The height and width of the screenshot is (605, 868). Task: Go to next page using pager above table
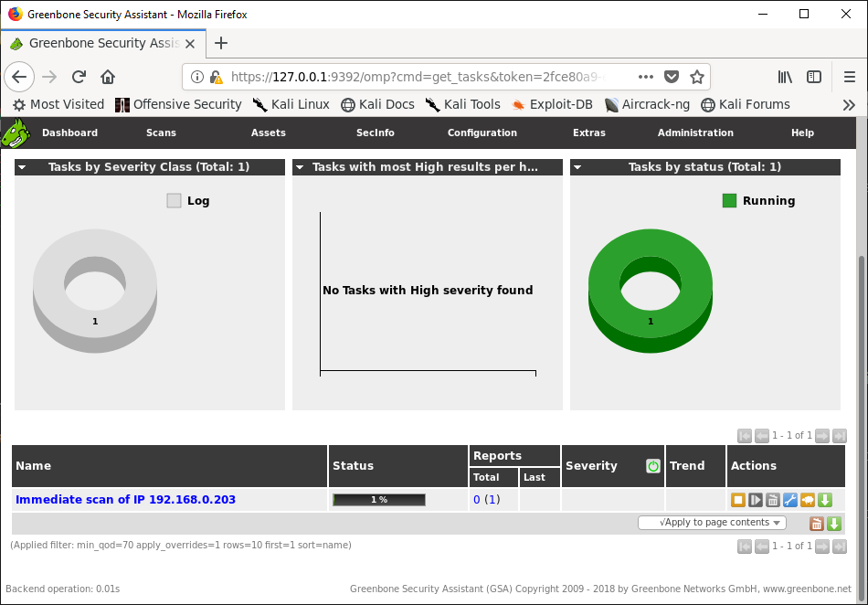pyautogui.click(x=822, y=436)
